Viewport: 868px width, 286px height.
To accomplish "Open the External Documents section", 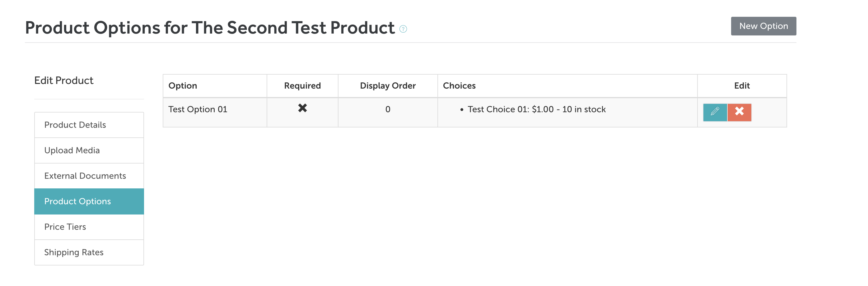I will coord(85,176).
